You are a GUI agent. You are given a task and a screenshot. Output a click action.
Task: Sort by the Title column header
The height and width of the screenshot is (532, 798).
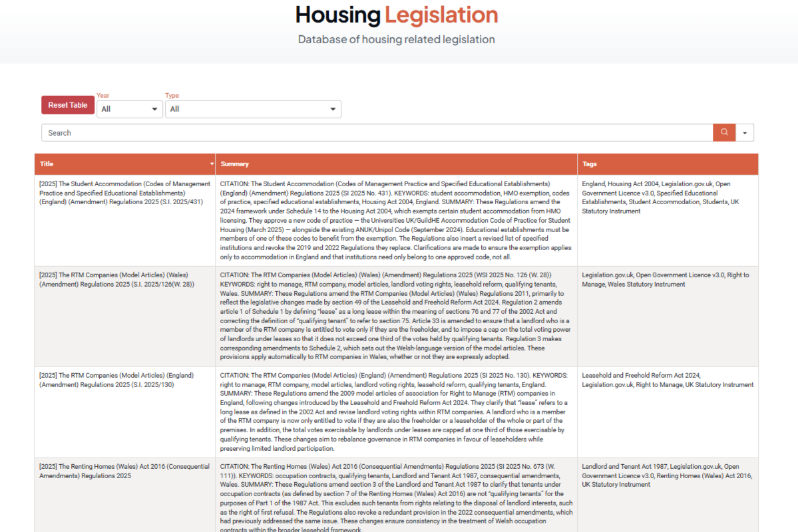coord(47,164)
